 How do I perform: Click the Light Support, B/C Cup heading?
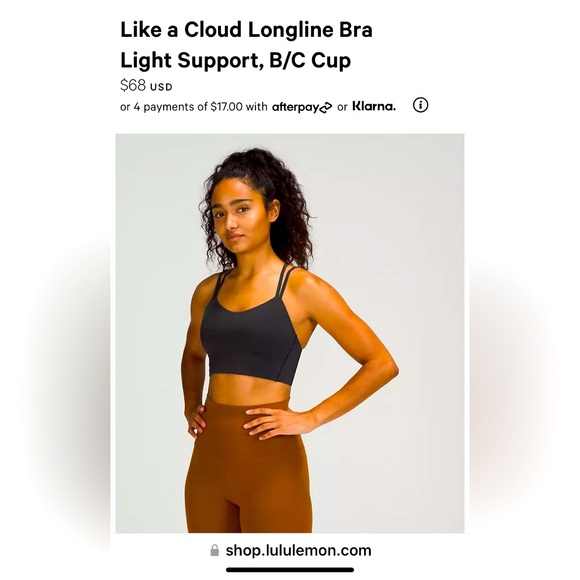(236, 60)
